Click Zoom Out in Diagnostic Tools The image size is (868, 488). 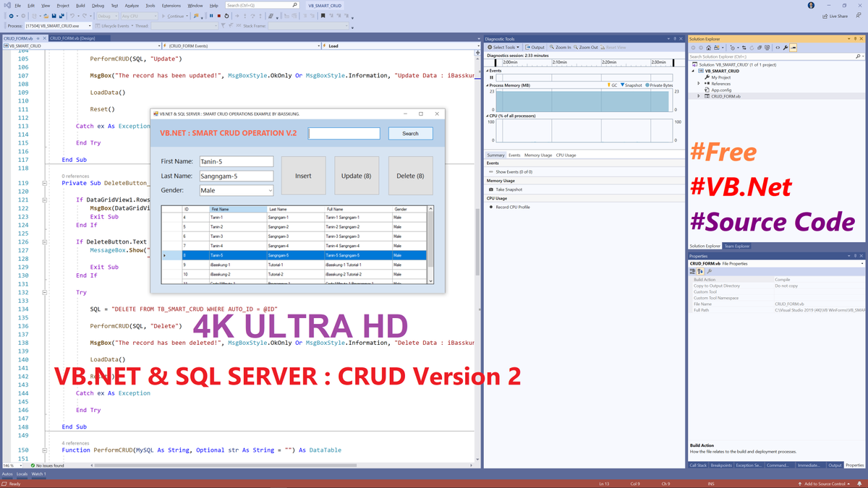point(586,47)
